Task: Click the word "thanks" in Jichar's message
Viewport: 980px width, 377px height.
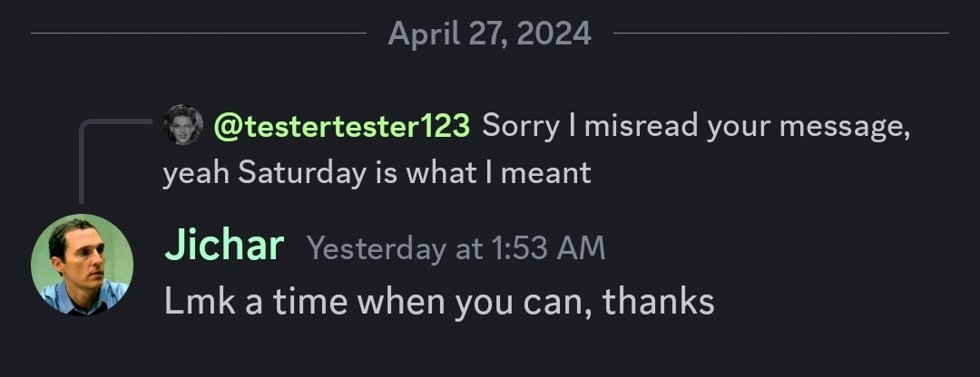Action: (x=658, y=301)
